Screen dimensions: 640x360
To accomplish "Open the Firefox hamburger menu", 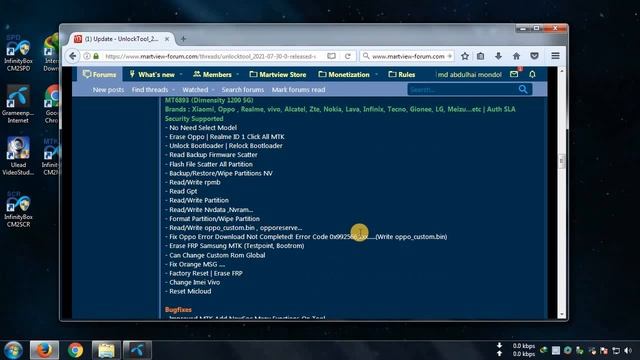I will point(556,56).
